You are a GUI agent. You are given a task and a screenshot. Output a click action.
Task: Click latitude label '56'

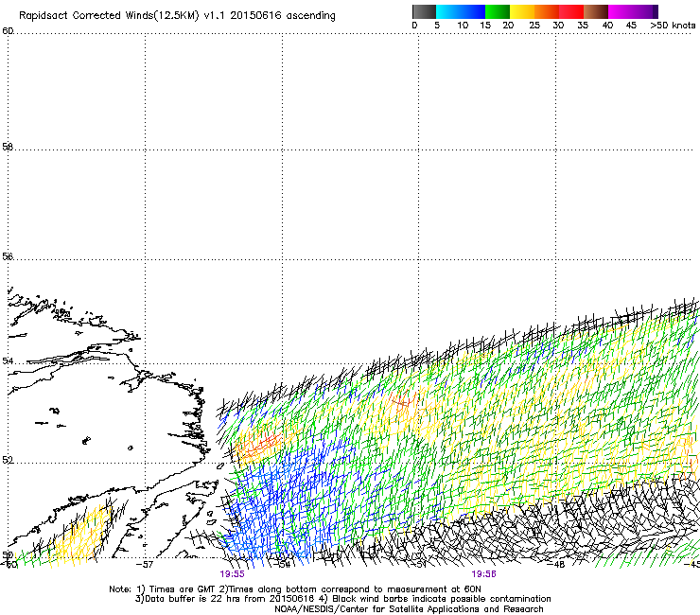8,256
